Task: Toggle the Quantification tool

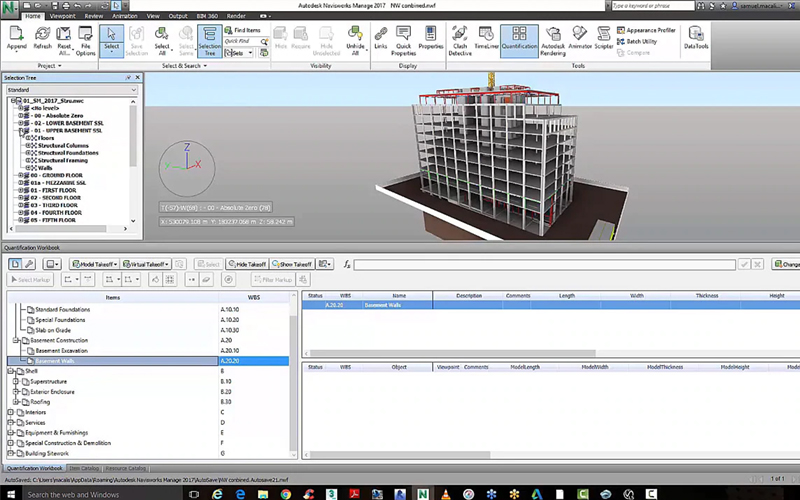Action: (519, 40)
